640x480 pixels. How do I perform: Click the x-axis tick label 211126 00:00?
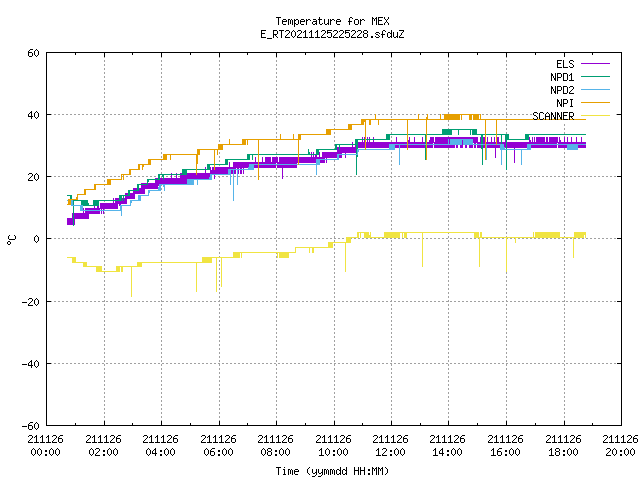point(46,446)
